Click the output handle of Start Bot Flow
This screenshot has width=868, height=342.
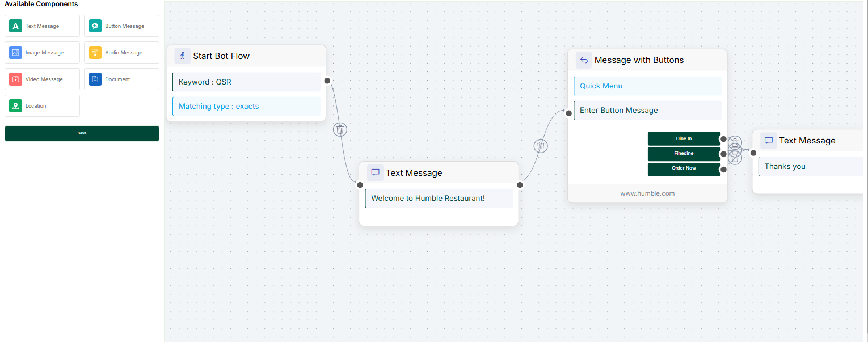327,81
